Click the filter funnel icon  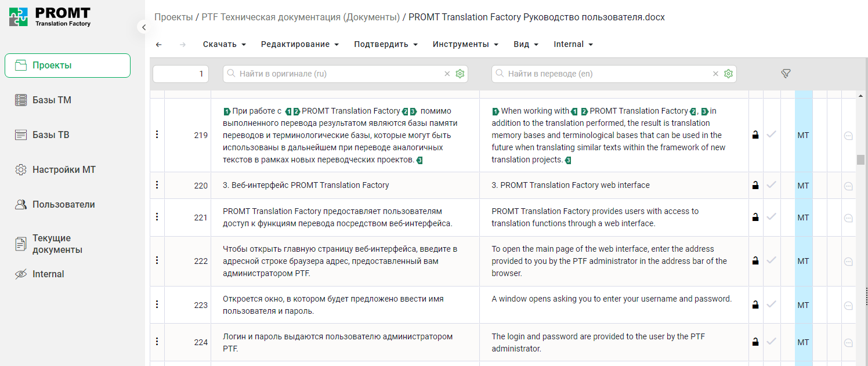tap(786, 74)
